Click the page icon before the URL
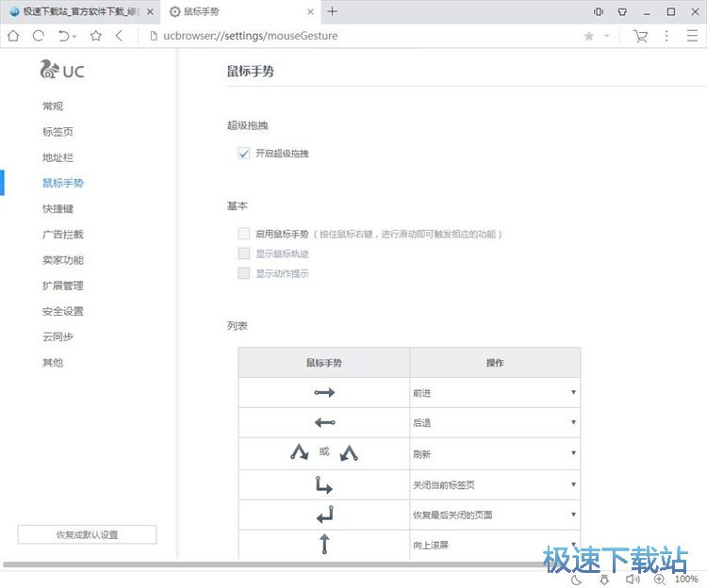The image size is (707, 588). pos(154,36)
